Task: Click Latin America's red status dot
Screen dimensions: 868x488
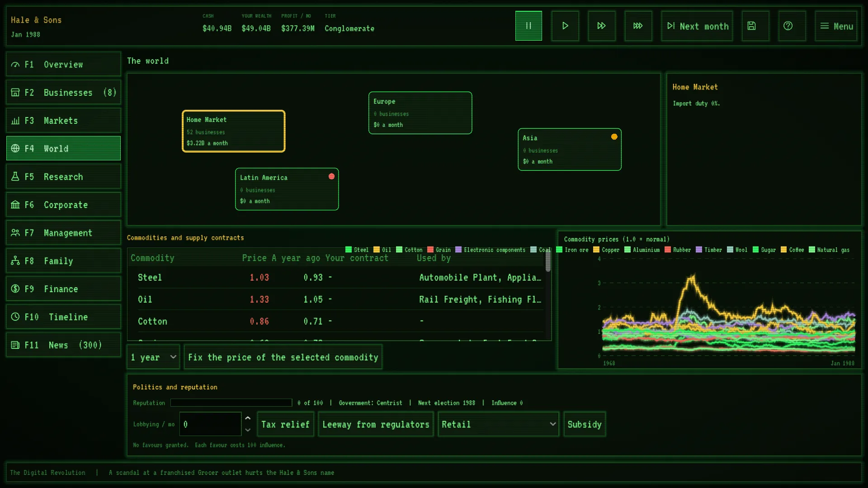Action: (331, 176)
